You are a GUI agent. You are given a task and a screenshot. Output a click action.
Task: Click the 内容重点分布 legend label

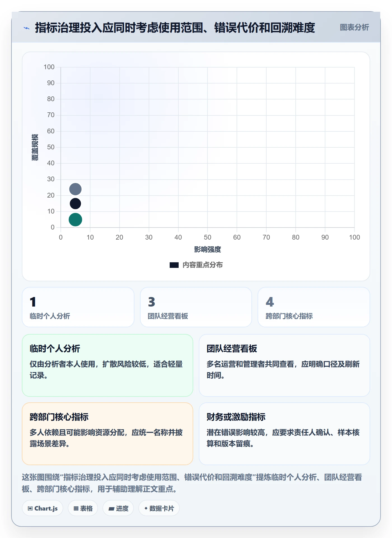[x=202, y=265]
